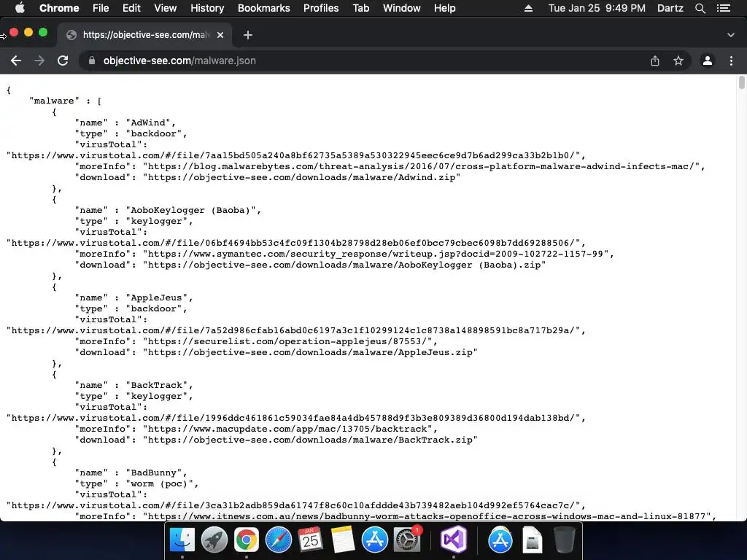Open the Window menu

click(x=402, y=8)
